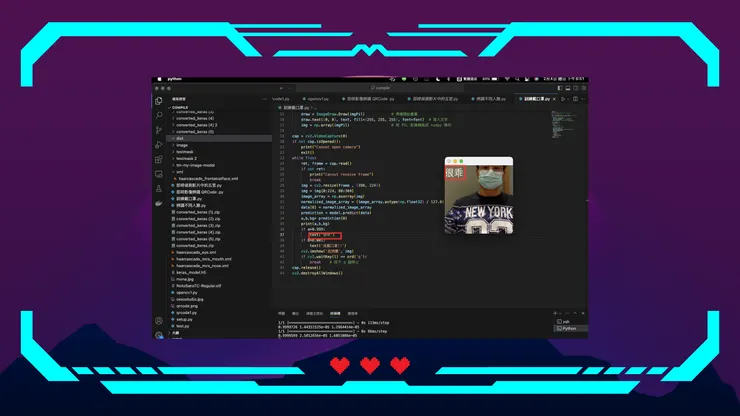
Task: Close the terminal panel
Action: [583, 313]
